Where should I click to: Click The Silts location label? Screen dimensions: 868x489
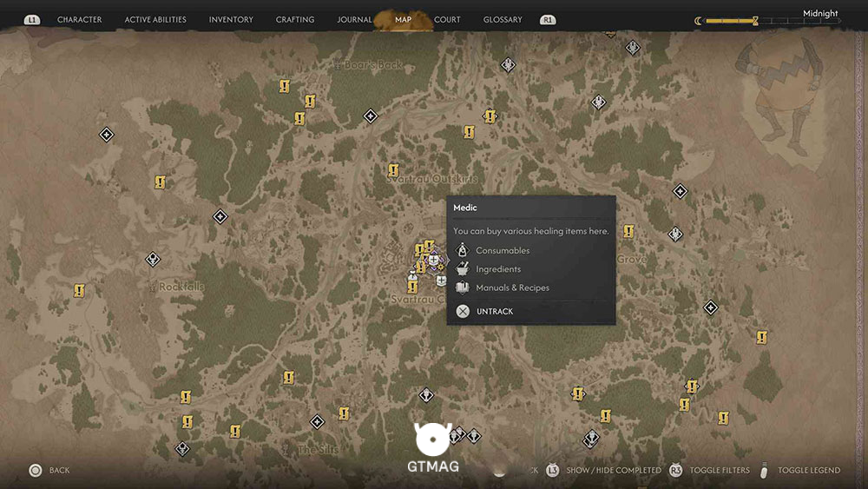point(319,450)
